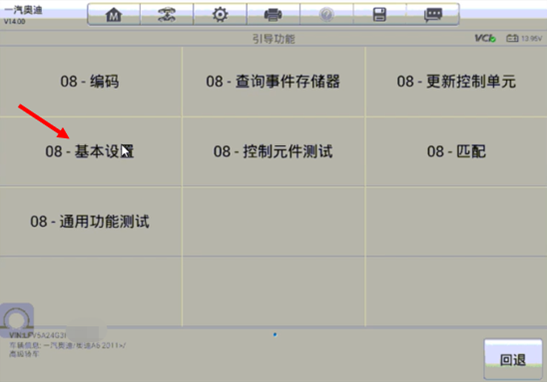
Task: Open the help question-mark icon
Action: [327, 15]
